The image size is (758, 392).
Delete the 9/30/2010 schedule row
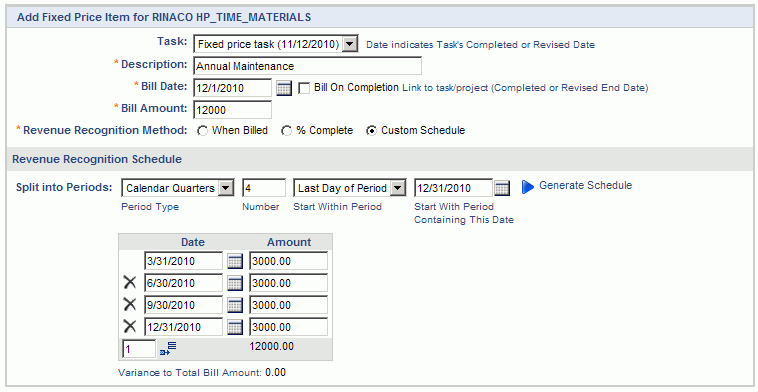[130, 305]
